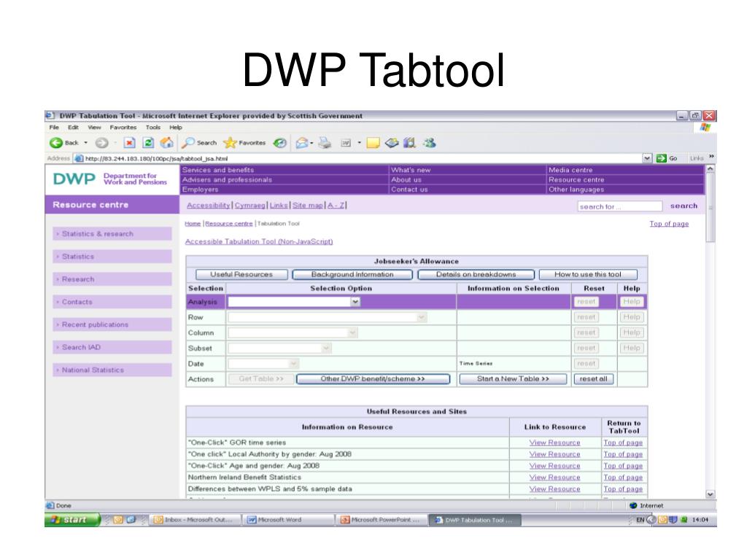
Task: Open the Windows Start button
Action: (x=72, y=519)
